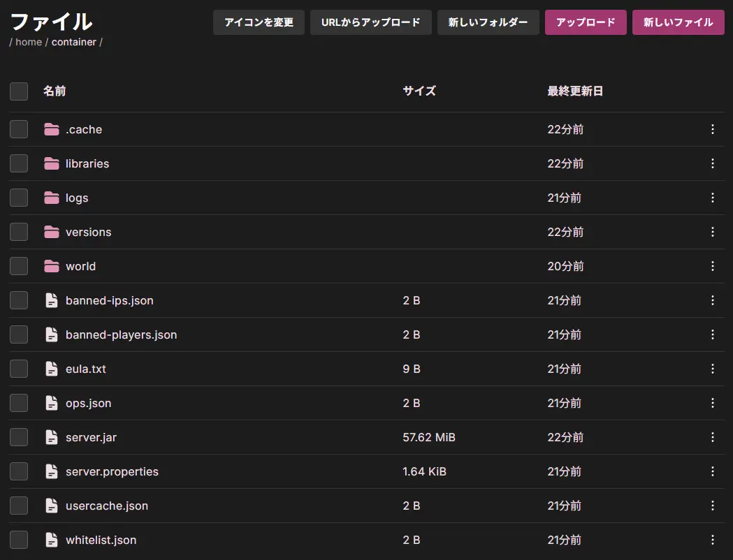Open the eula.txt file name

(85, 369)
